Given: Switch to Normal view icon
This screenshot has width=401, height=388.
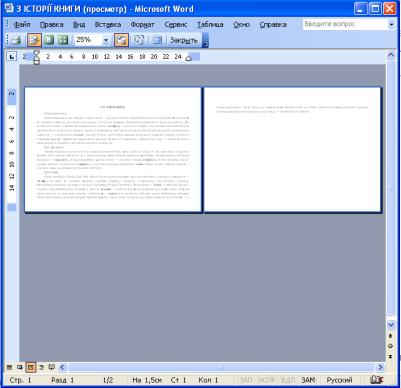Looking at the screenshot, I should tap(10, 367).
